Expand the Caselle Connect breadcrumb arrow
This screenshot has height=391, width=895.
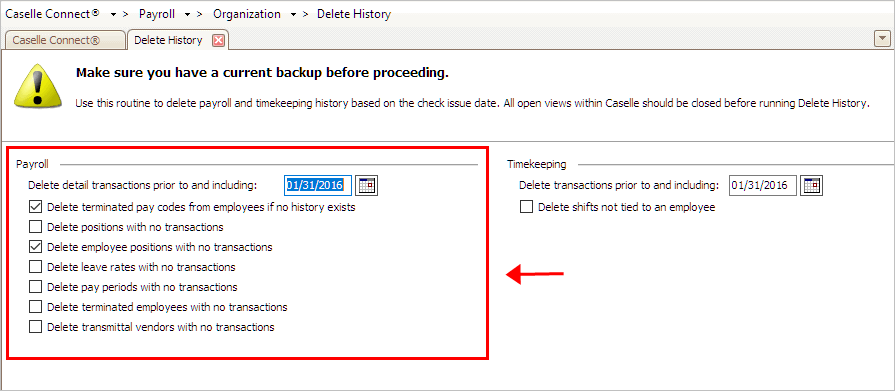pyautogui.click(x=114, y=14)
